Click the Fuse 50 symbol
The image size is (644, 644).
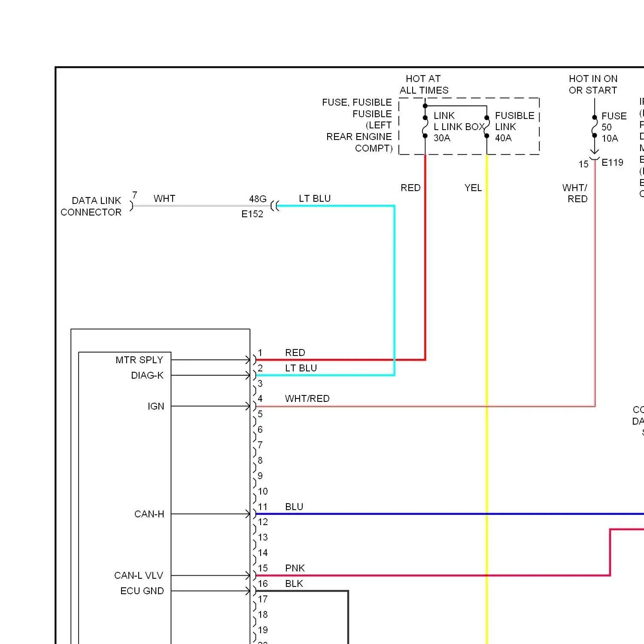tap(595, 127)
